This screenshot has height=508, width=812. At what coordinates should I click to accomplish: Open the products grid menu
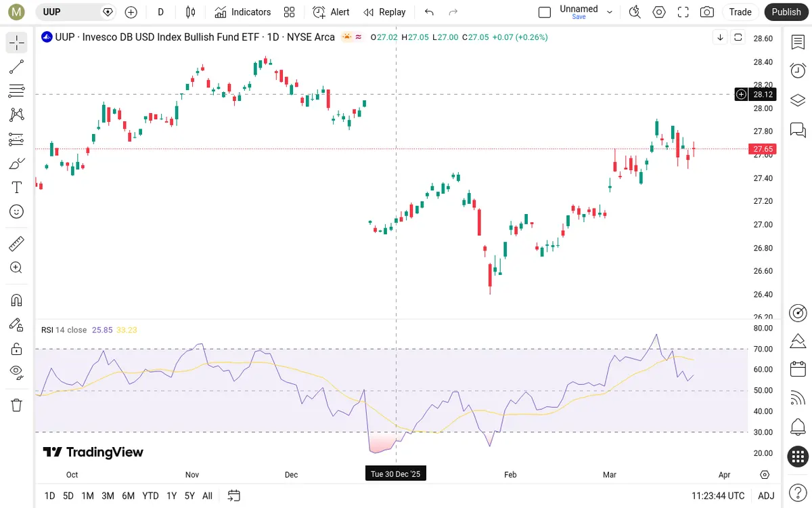(x=798, y=457)
